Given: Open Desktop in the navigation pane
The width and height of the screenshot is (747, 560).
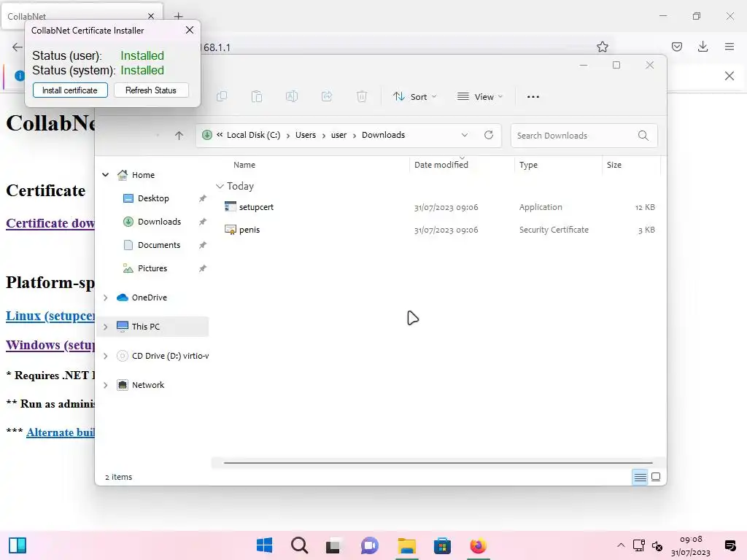Looking at the screenshot, I should point(153,198).
